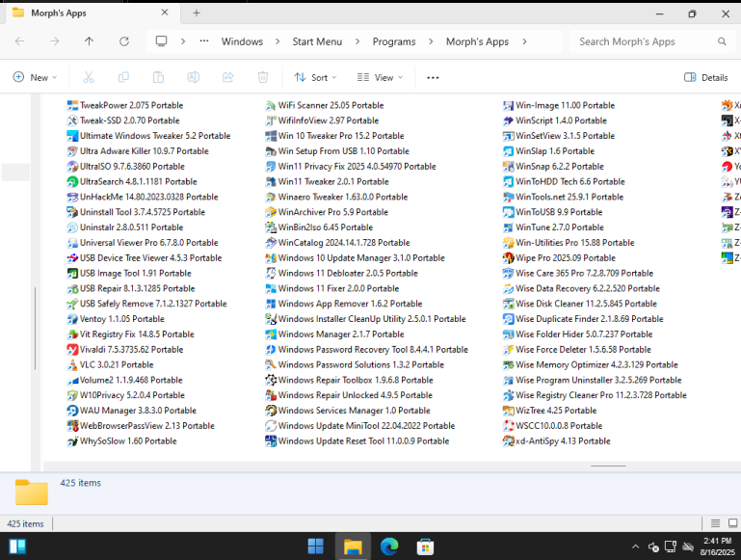
Task: Open the Sort dropdown menu
Action: pyautogui.click(x=315, y=77)
